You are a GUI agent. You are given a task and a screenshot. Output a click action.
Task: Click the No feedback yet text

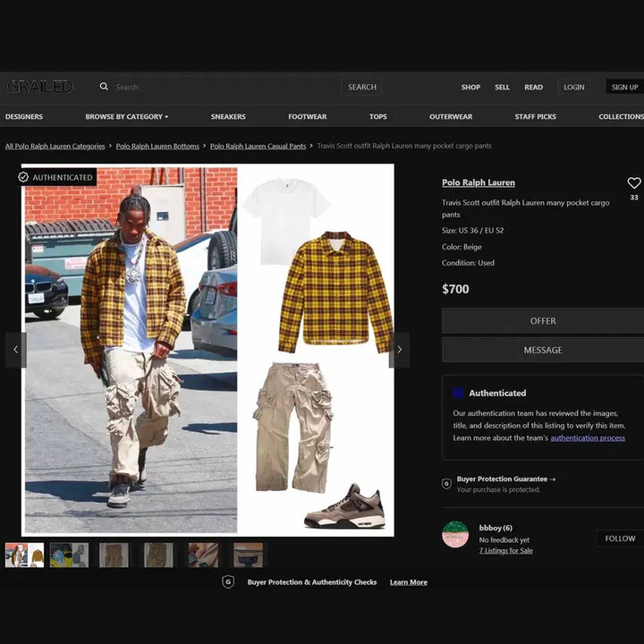[504, 539]
